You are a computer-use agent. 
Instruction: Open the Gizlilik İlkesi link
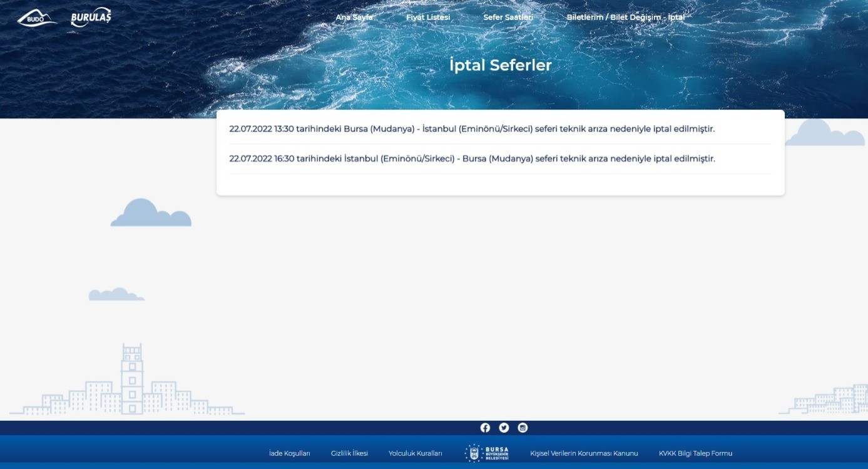pyautogui.click(x=349, y=453)
